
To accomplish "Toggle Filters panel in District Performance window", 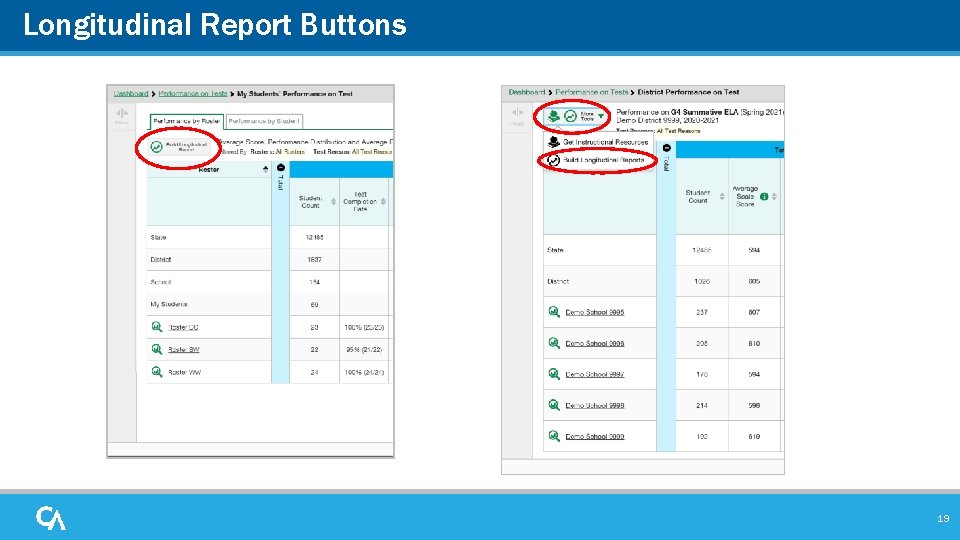I will point(517,116).
